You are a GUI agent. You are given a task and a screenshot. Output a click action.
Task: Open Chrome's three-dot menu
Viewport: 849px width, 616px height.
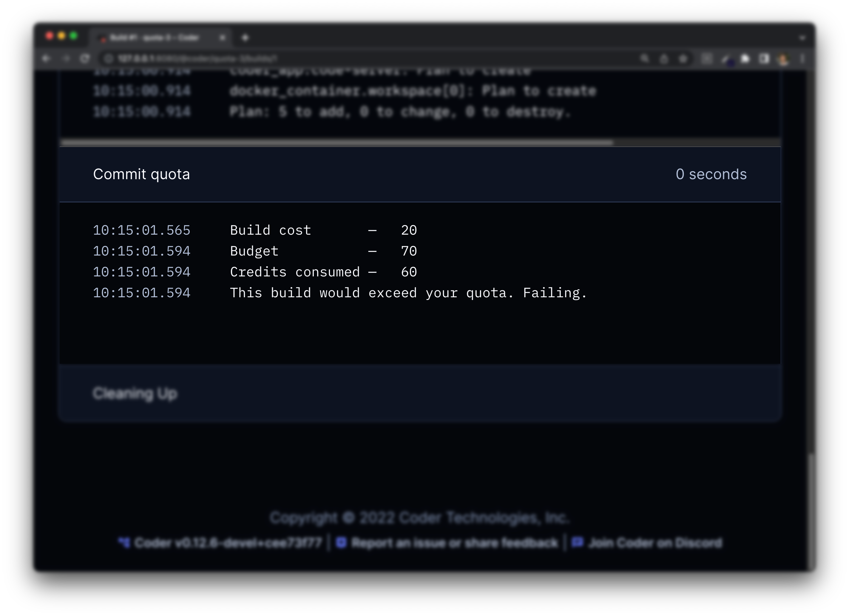click(x=802, y=58)
